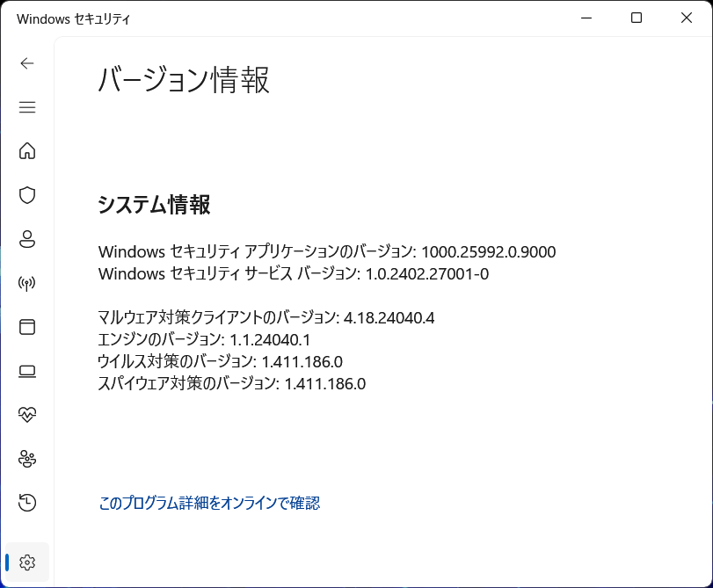The image size is (713, 588).
Task: Open App & browser control icon
Action: pyautogui.click(x=27, y=327)
